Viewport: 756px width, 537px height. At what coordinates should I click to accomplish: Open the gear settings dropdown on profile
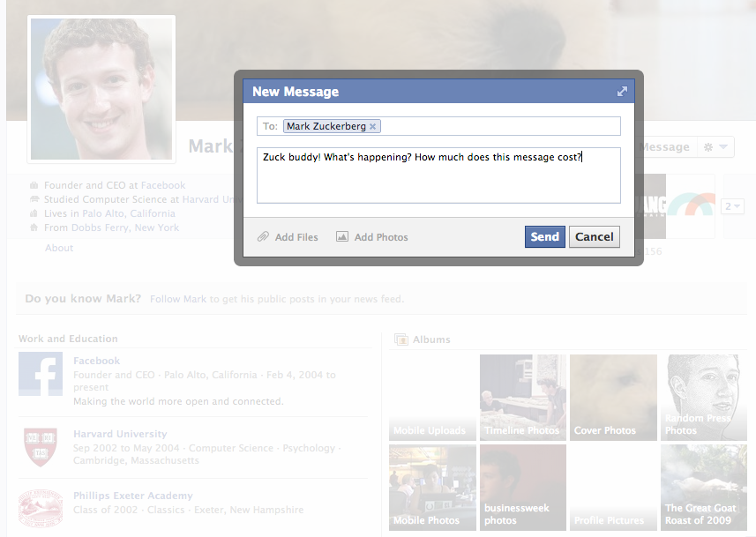pos(715,147)
